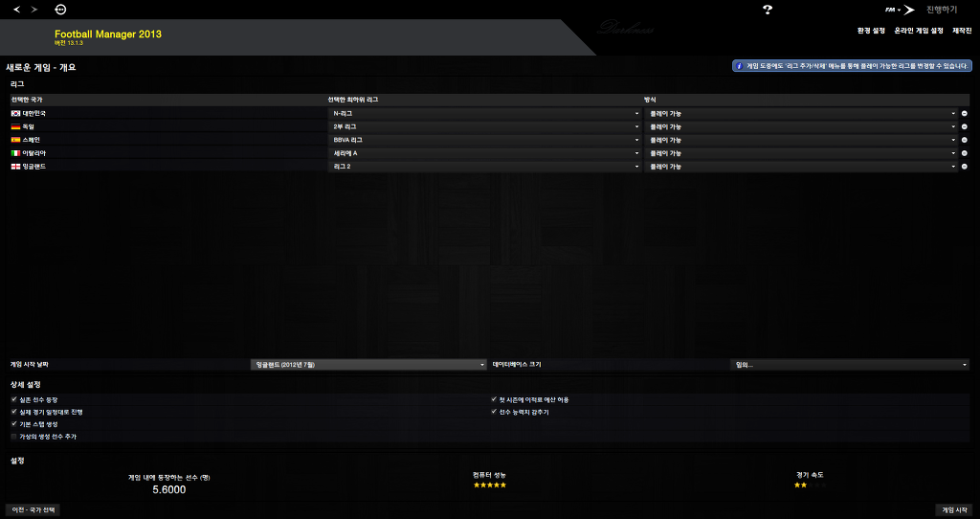This screenshot has height=519, width=980.
Task: Toggle the 실제 경기 일정대로 진행 checkbox
Action: click(14, 412)
